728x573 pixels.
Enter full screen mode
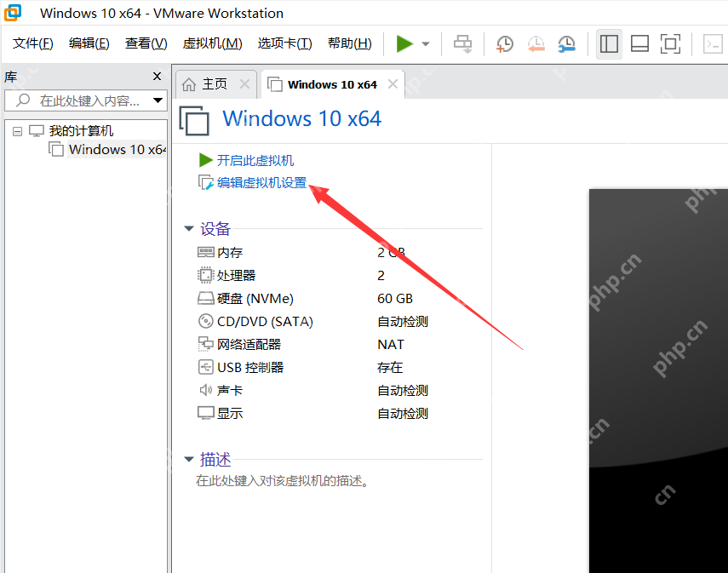click(x=670, y=43)
